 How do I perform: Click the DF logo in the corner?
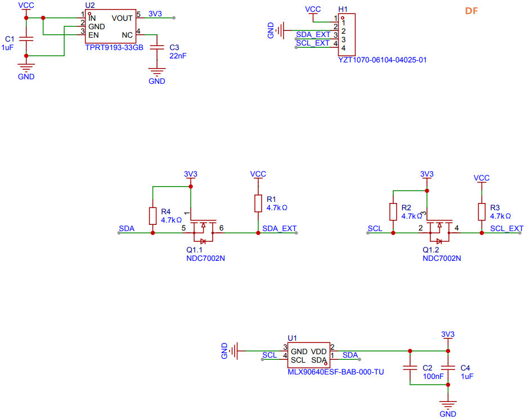tap(471, 11)
